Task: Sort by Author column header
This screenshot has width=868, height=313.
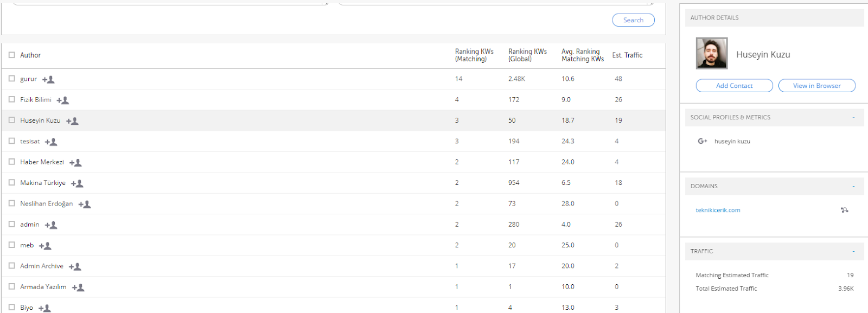Action: coord(30,55)
